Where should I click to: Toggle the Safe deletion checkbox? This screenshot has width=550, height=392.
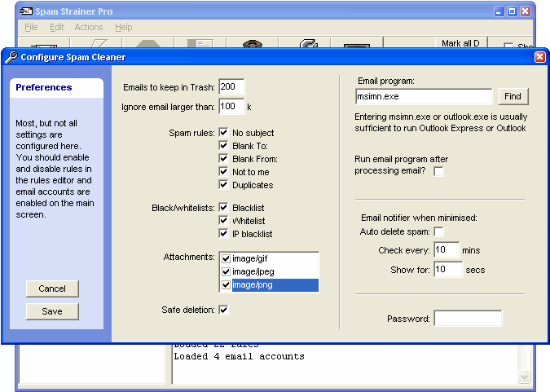click(223, 310)
